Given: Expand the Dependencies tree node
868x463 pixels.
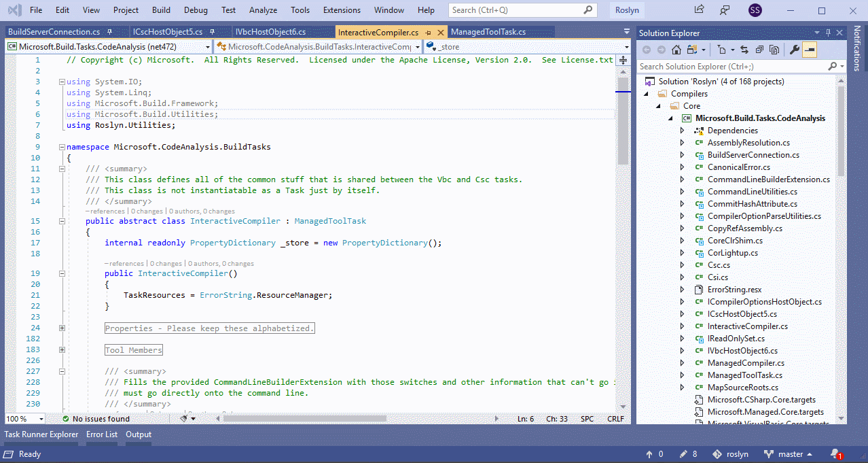Looking at the screenshot, I should [683, 131].
